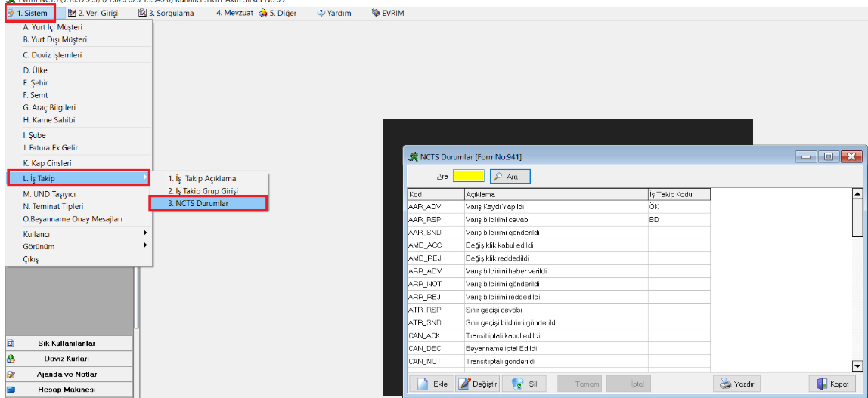
Task: Open the 3. Sorgulama menu
Action: [x=166, y=13]
